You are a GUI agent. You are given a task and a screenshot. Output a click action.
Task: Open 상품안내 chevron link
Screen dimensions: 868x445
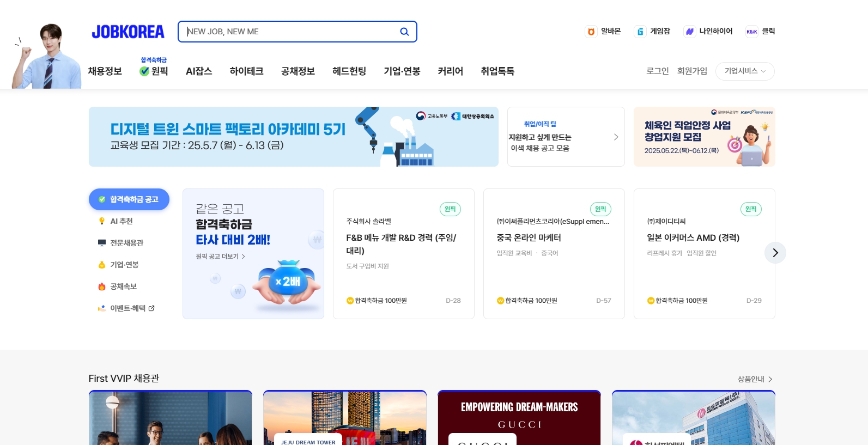click(755, 379)
